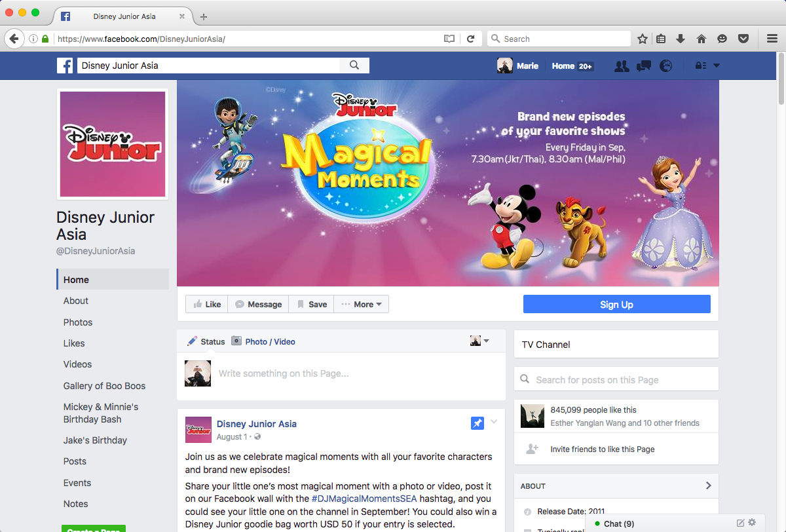The image size is (786, 532).
Task: Open Privacy Shortcuts lock icon
Action: (x=700, y=66)
